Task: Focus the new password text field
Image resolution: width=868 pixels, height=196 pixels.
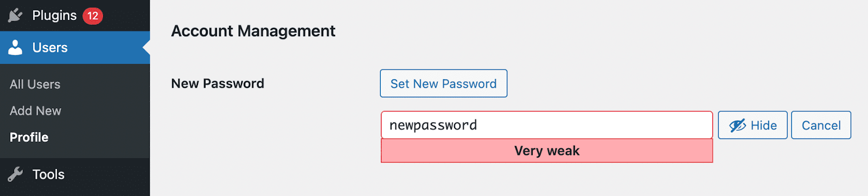Action: point(546,125)
